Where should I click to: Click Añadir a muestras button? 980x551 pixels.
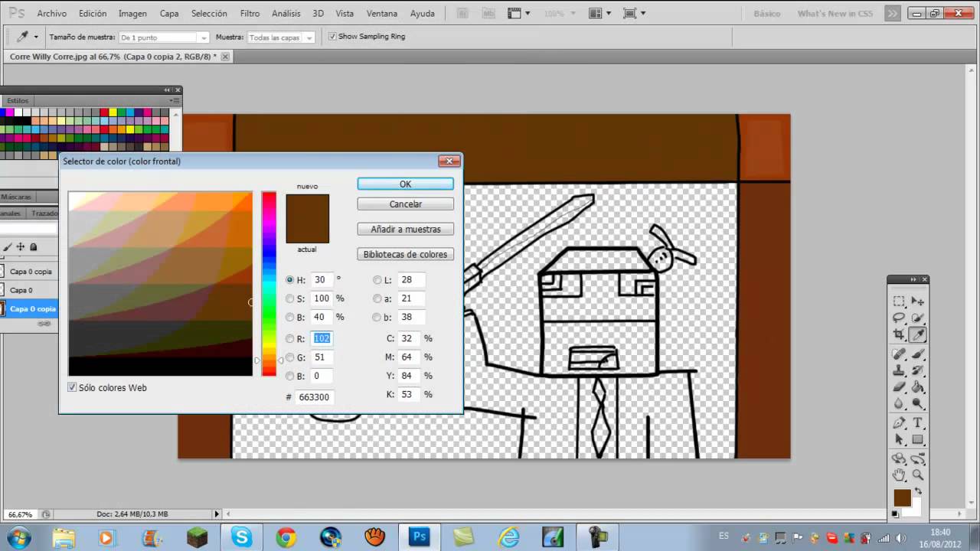coord(405,229)
